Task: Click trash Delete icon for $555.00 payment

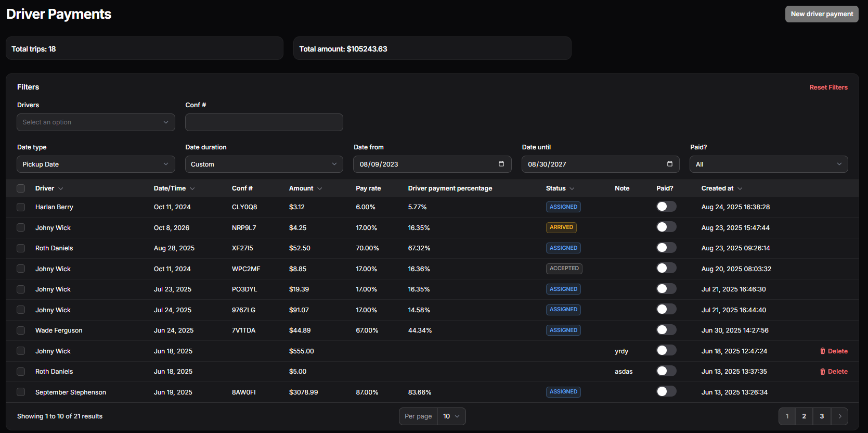Action: click(823, 351)
